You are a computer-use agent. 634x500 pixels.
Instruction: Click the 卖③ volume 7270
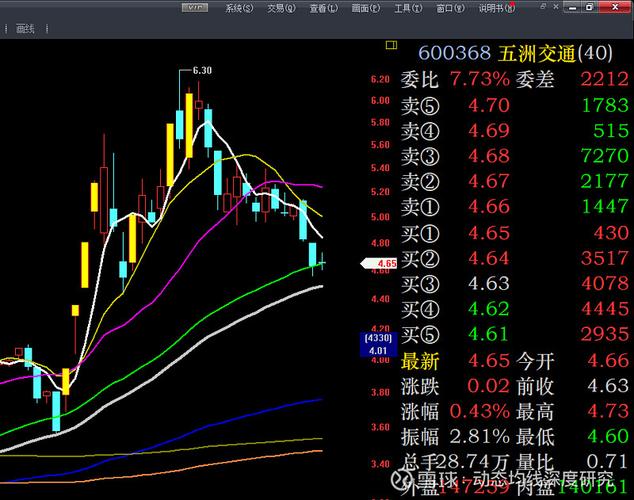tap(605, 156)
